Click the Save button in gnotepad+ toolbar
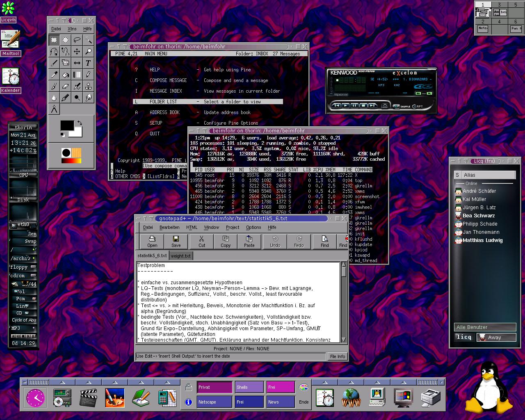The width and height of the screenshot is (525, 420). coord(176,241)
